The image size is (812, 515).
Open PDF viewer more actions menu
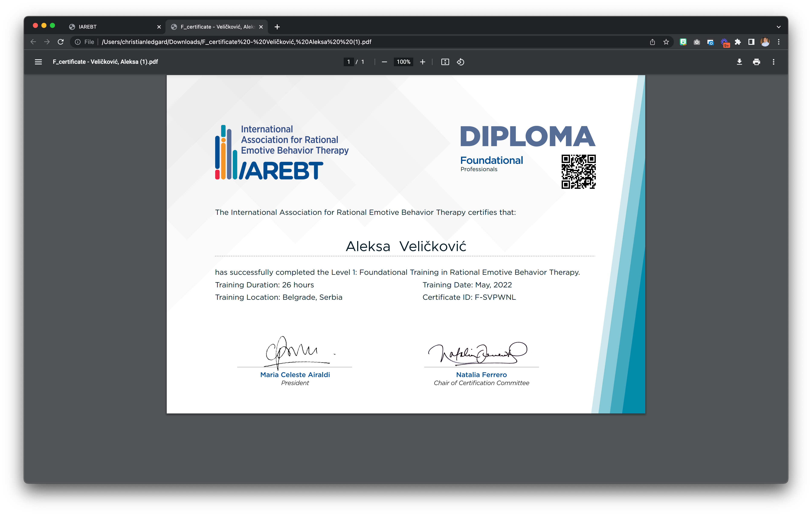pos(773,62)
